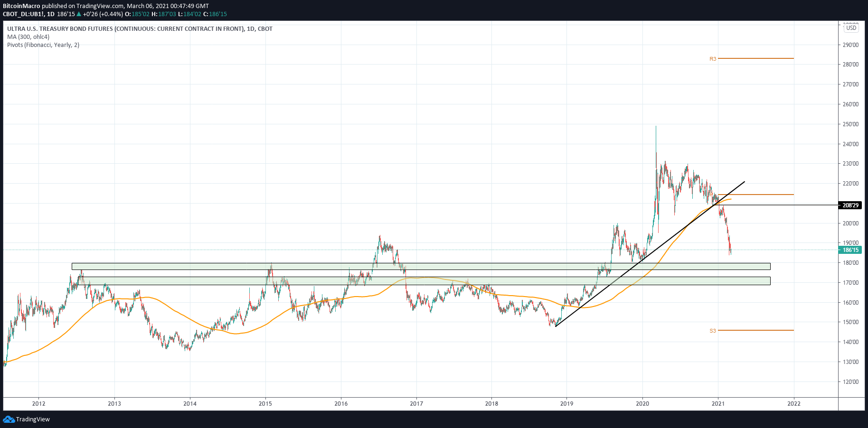Click the 200'00 price axis label

850,223
